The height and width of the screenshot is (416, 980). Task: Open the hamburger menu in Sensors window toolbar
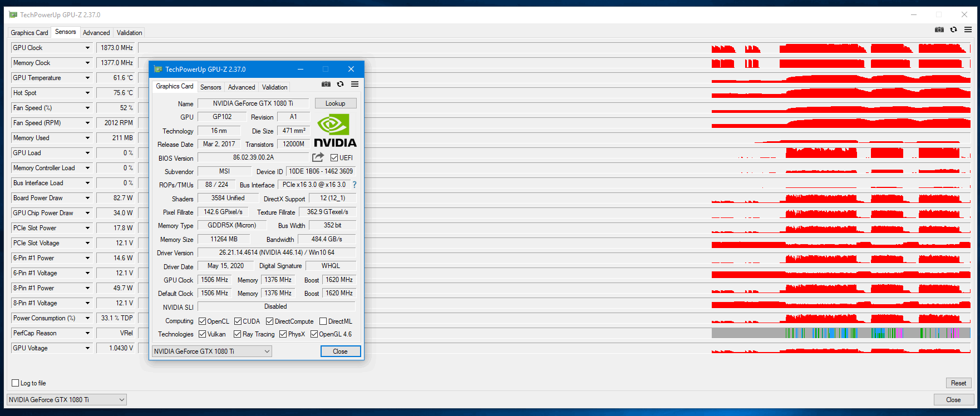[968, 29]
